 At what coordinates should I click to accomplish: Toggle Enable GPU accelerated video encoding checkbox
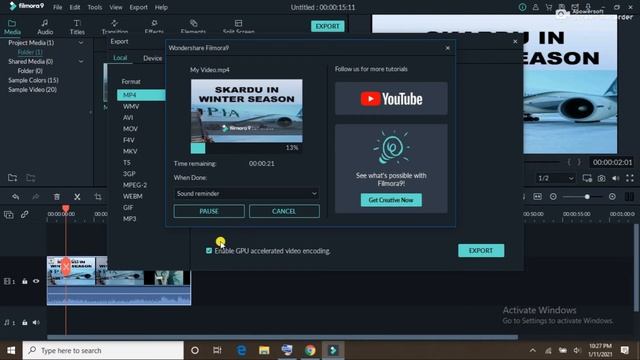[x=209, y=251]
